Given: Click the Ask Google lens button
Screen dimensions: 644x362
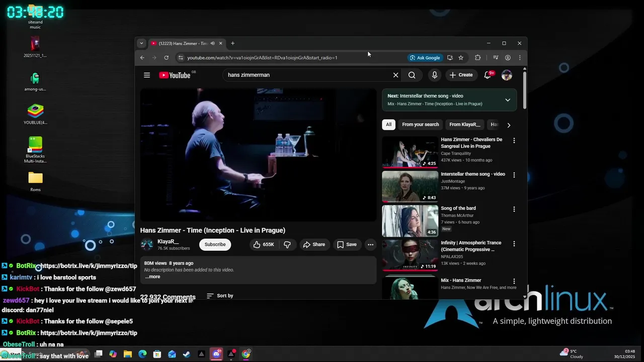Looking at the screenshot, I should pos(425,58).
